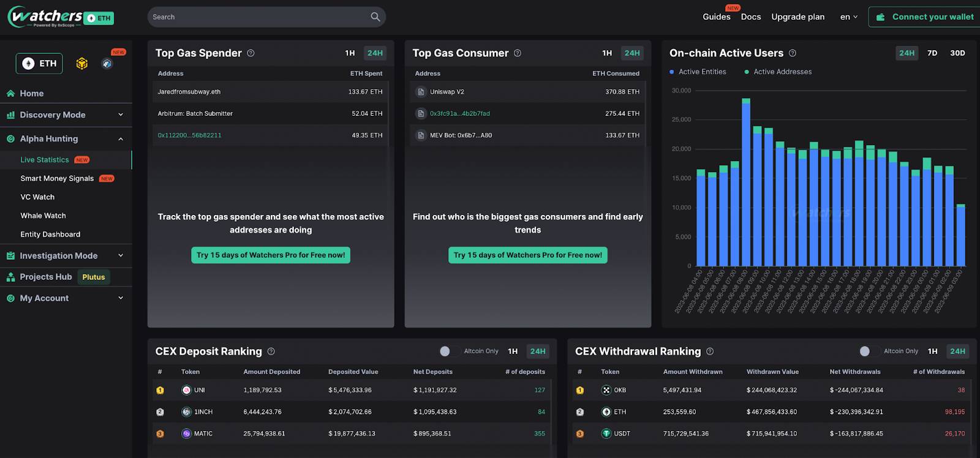Screen dimensions: 980x458
Task: Click the tallest bar in active users chart
Action: 746,182
